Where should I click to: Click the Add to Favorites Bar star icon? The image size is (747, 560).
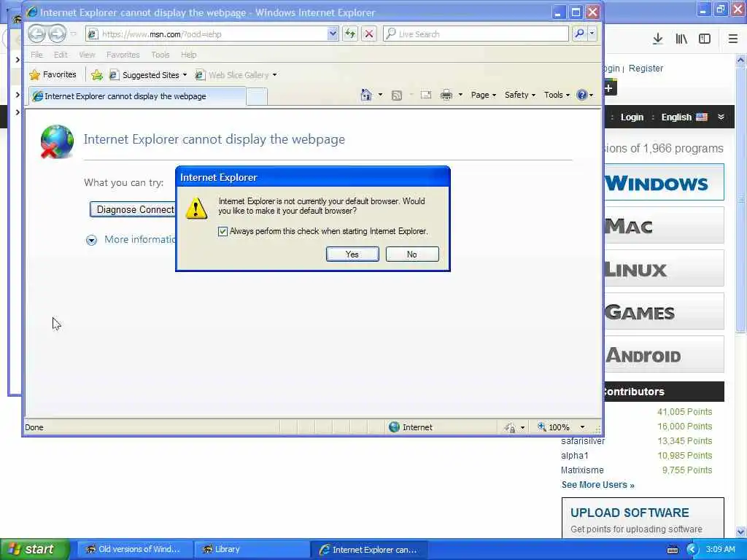tap(97, 75)
